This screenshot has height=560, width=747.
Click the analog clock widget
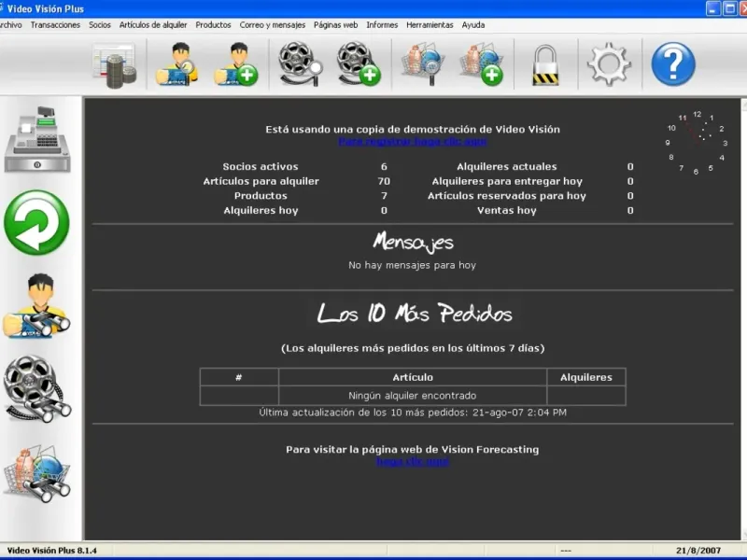pyautogui.click(x=697, y=143)
